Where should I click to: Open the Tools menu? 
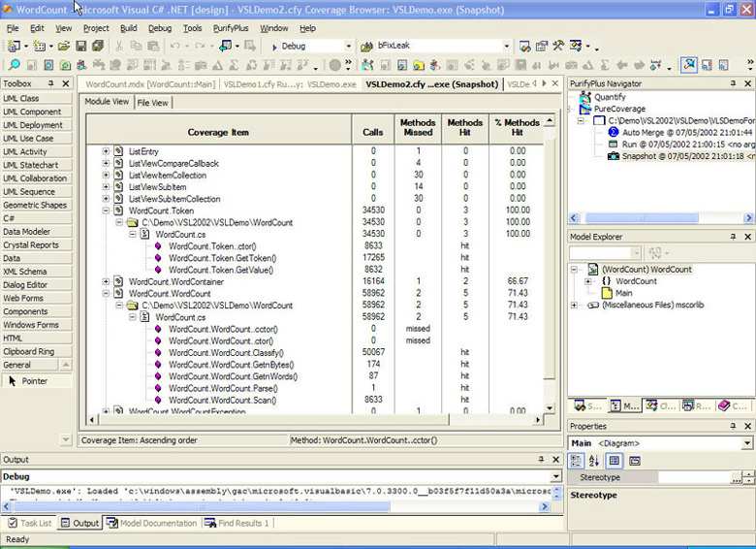(192, 28)
